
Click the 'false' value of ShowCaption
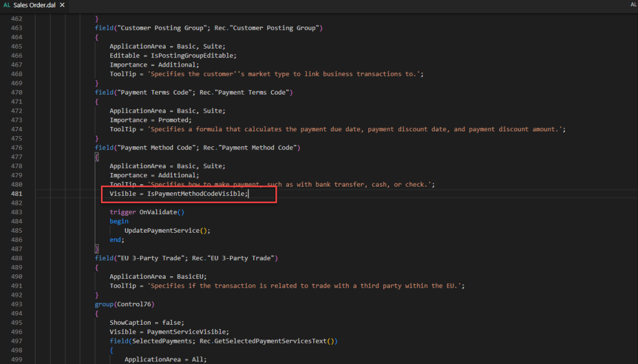[172, 322]
